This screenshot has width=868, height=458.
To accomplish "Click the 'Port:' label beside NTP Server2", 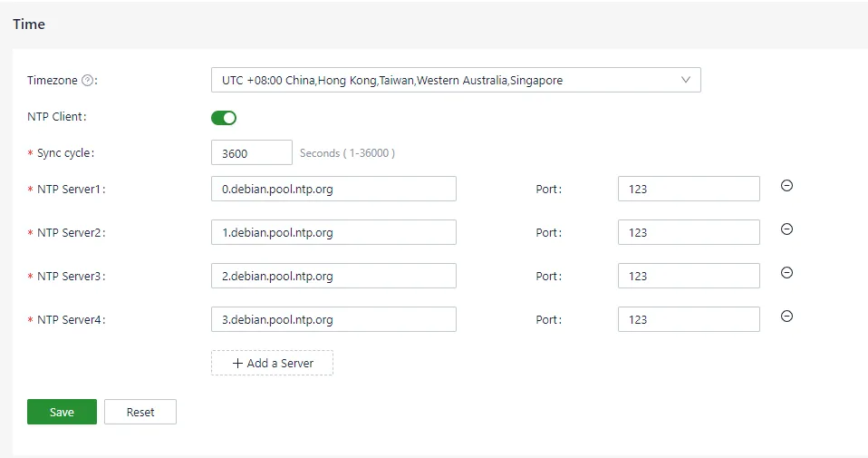I will (x=548, y=232).
